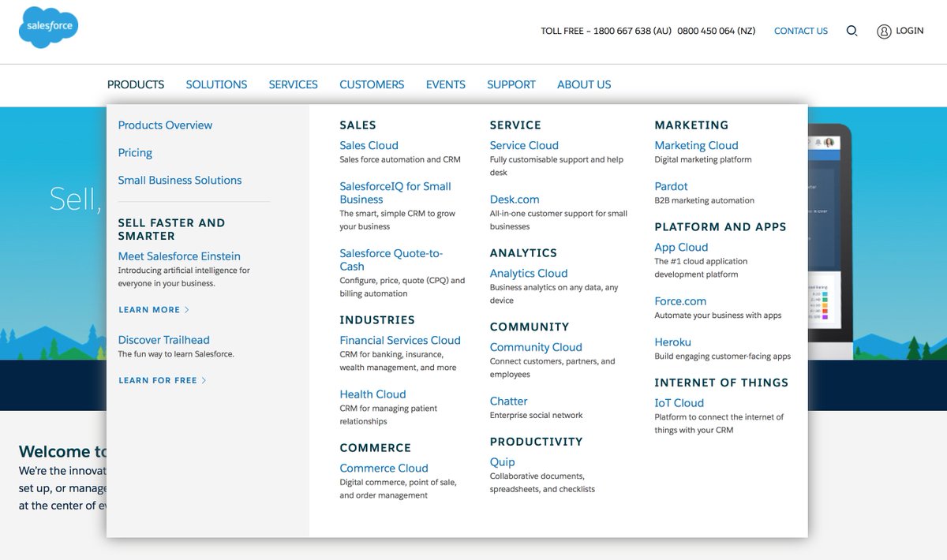This screenshot has width=947, height=560.
Task: Click the SERVICE category heading
Action: point(515,125)
